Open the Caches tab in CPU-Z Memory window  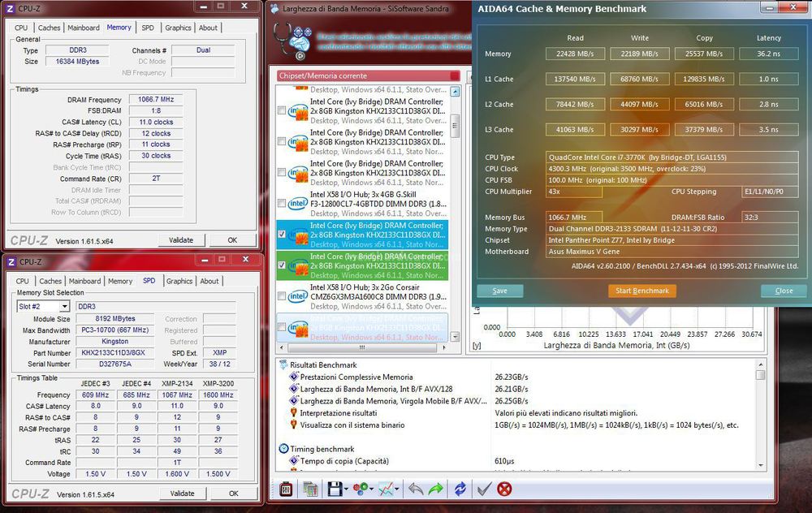(x=50, y=28)
